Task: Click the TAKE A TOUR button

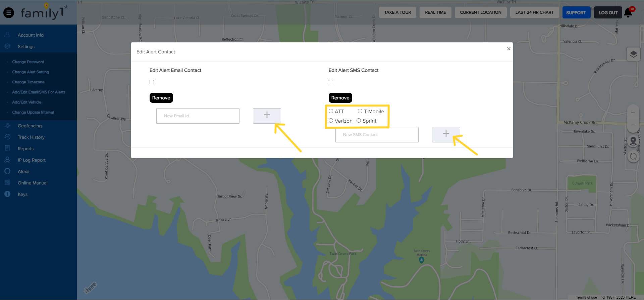Action: pos(397,12)
